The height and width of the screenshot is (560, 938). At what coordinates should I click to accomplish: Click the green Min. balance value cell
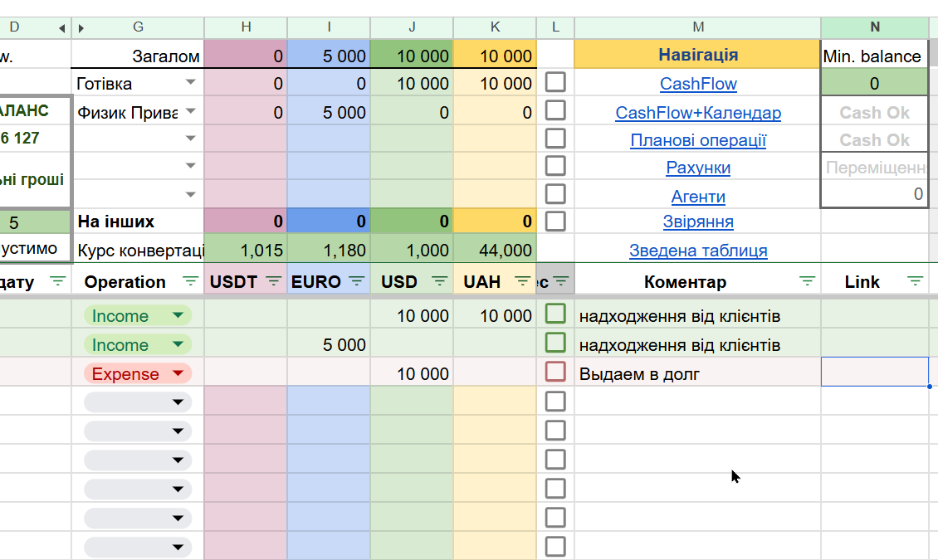[x=874, y=84]
